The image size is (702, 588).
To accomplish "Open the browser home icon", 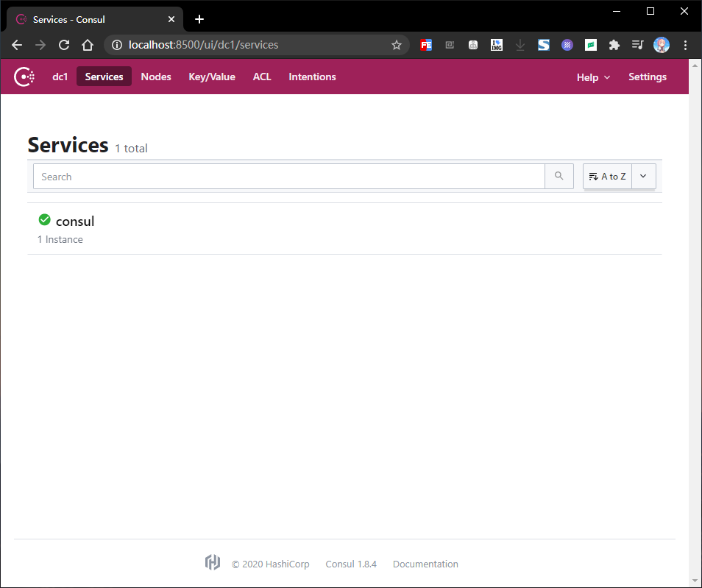I will [x=88, y=45].
